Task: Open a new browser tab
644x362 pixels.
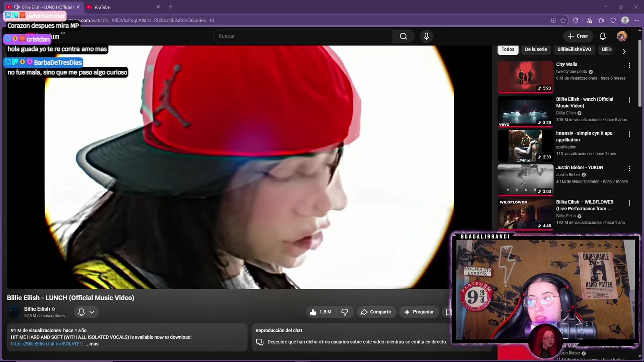Action: click(171, 7)
